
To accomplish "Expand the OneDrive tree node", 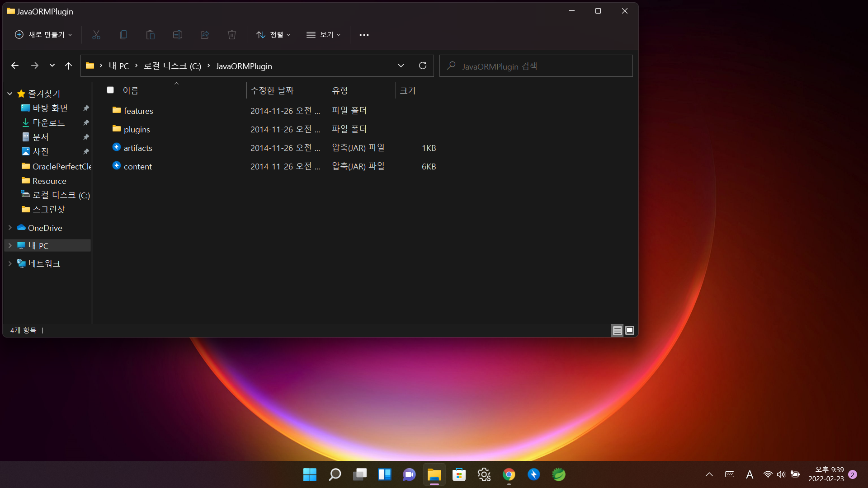I will coord(10,228).
